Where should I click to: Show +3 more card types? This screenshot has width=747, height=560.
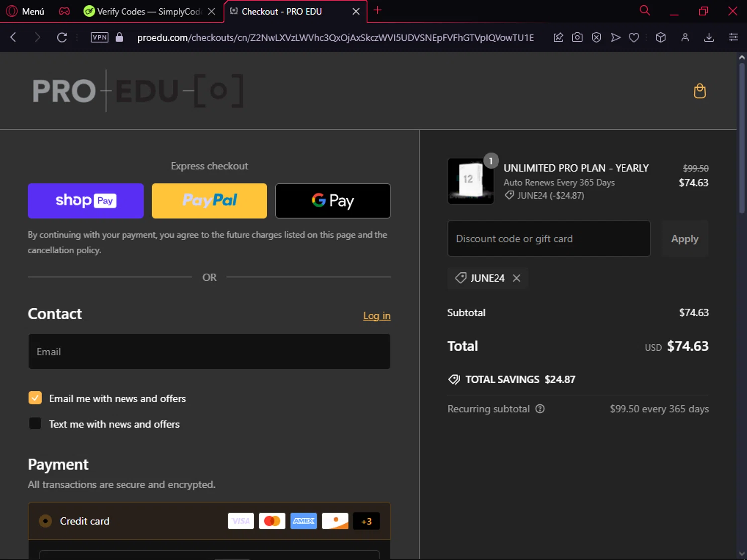(367, 521)
